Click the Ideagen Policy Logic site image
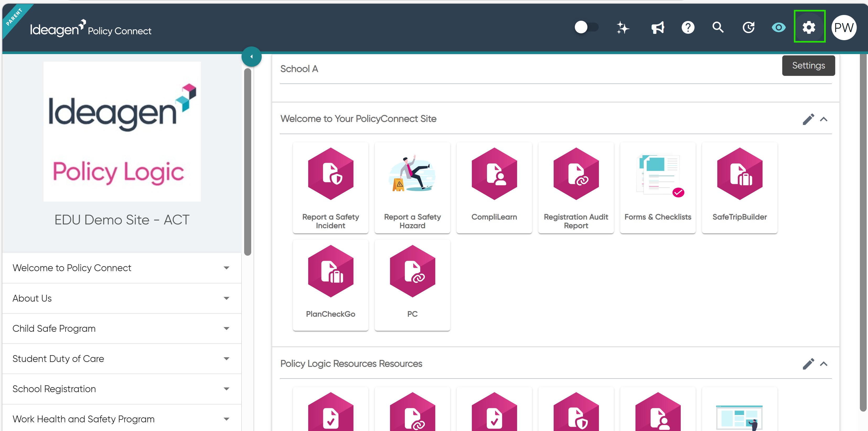Screen dimensions: 868x431 (x=122, y=132)
